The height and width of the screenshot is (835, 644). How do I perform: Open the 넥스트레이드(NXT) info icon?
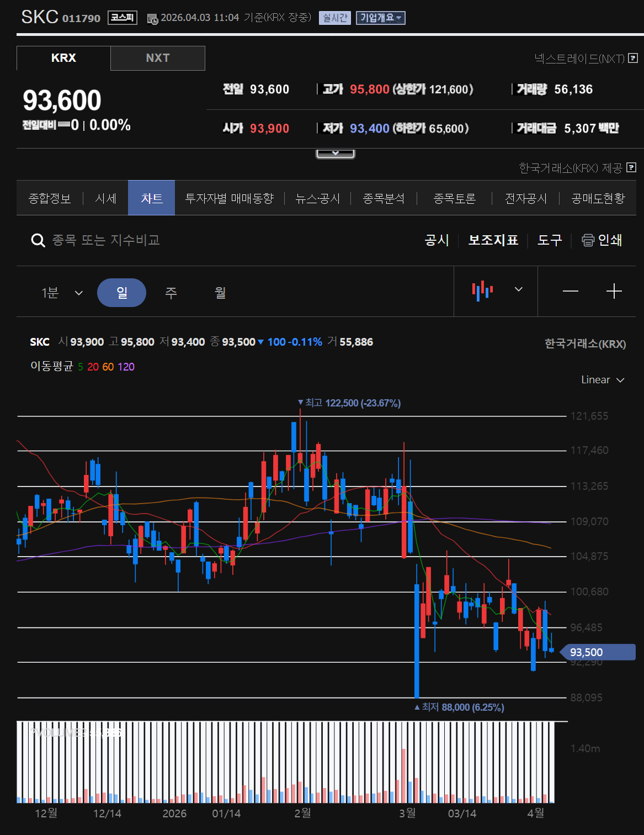coord(633,58)
